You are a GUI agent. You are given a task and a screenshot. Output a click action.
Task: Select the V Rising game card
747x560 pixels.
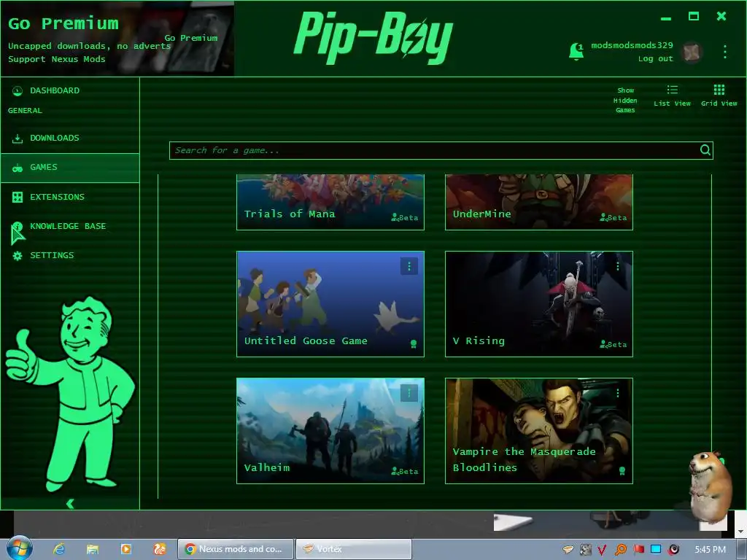click(539, 304)
